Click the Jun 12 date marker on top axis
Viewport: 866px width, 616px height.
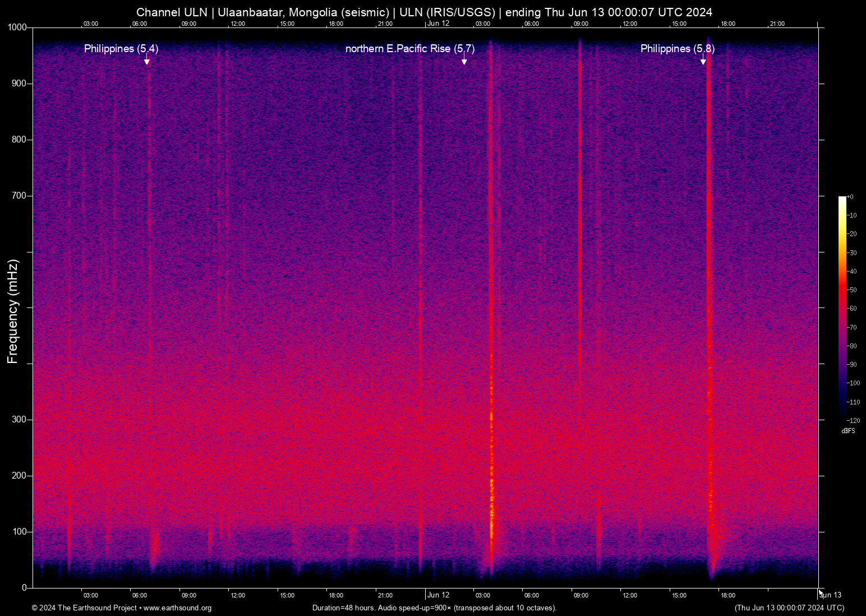(438, 24)
